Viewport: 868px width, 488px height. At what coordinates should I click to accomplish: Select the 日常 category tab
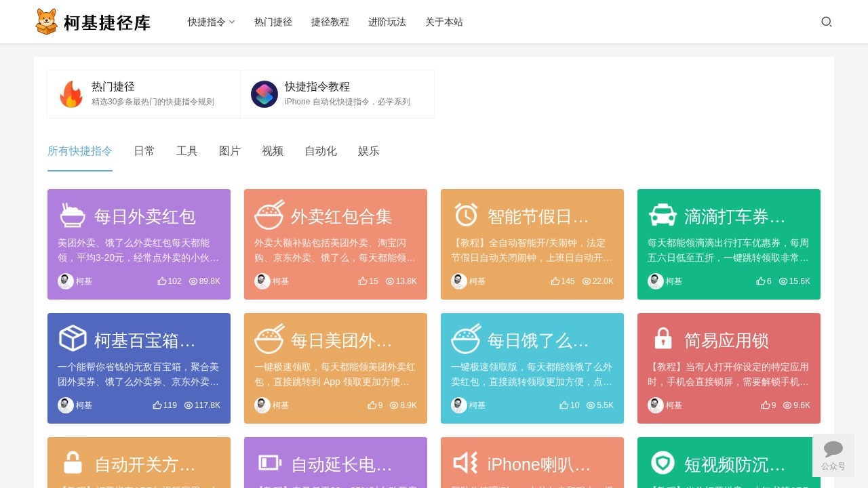coord(144,151)
